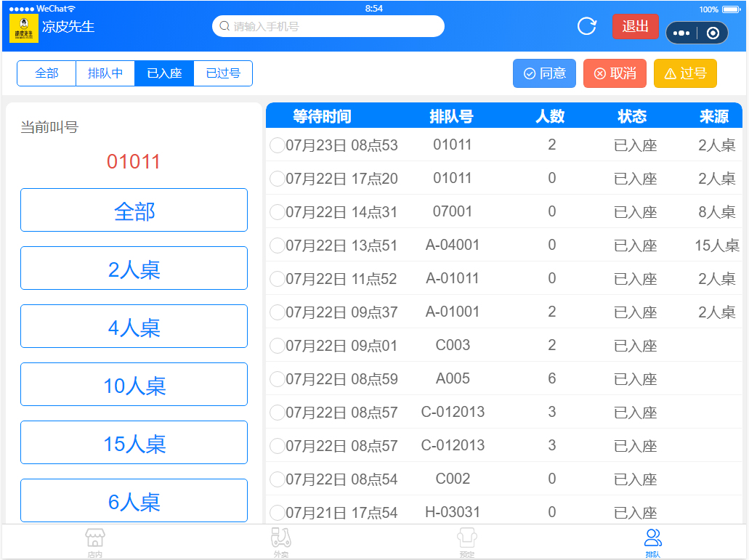This screenshot has width=749, height=560.
Task: Select radio for queue H-03031 row
Action: [x=278, y=513]
